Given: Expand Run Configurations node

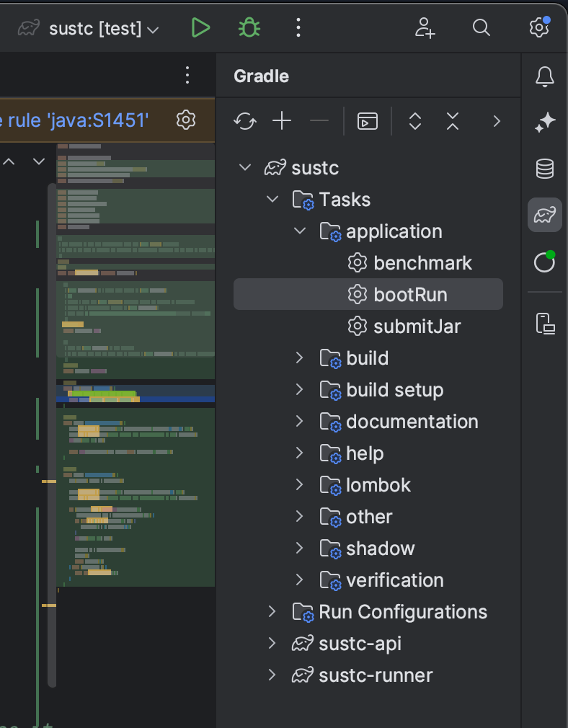Looking at the screenshot, I should pos(272,611).
